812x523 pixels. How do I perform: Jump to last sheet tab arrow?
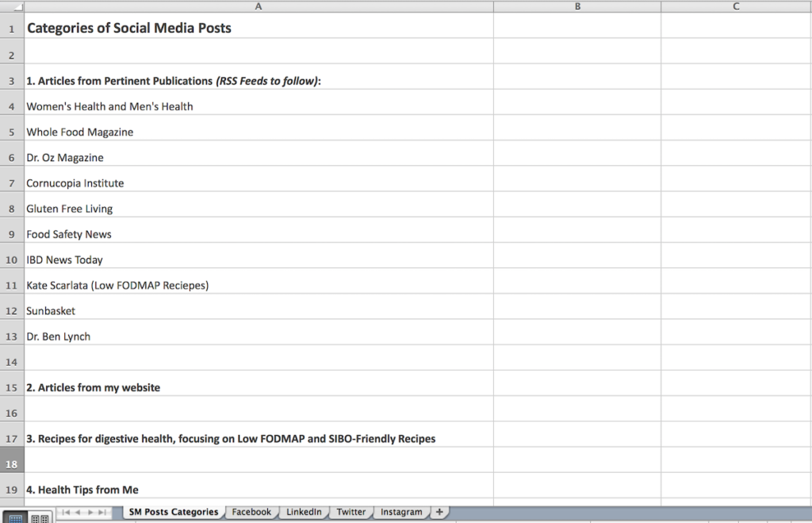(x=102, y=512)
